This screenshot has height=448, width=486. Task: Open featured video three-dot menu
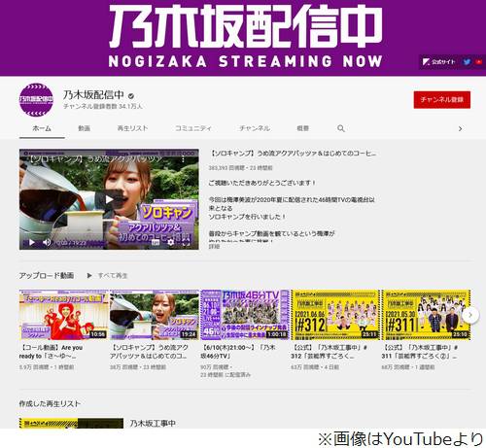(183, 159)
